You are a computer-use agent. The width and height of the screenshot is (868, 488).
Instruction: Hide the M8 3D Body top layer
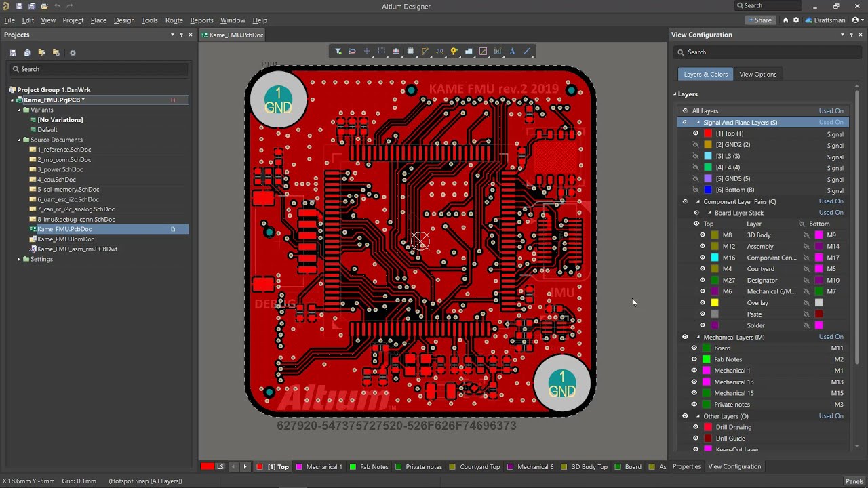[703, 235]
